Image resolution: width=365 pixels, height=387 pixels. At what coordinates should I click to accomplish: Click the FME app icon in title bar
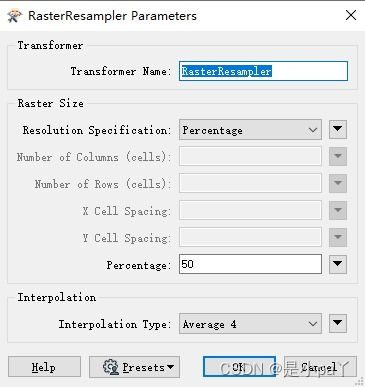(x=14, y=16)
